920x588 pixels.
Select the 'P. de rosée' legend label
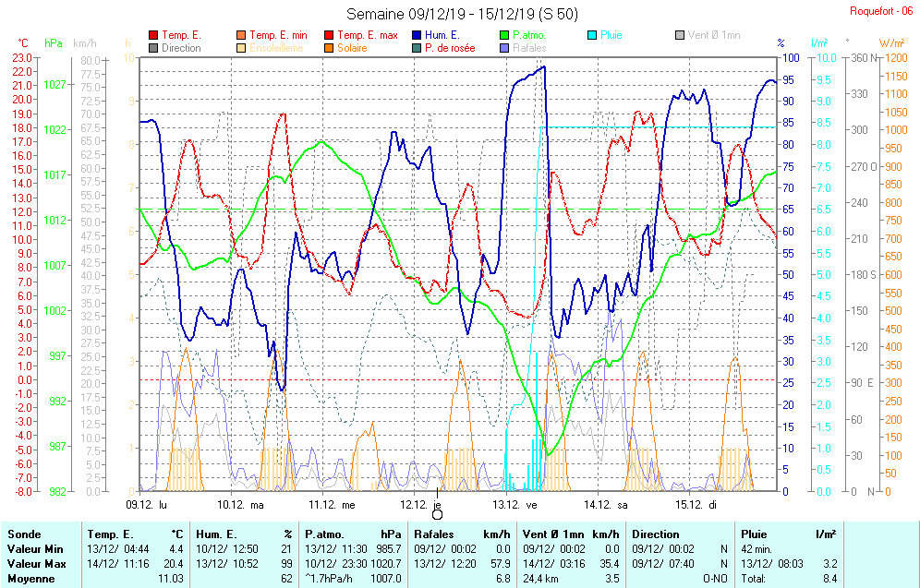click(450, 48)
